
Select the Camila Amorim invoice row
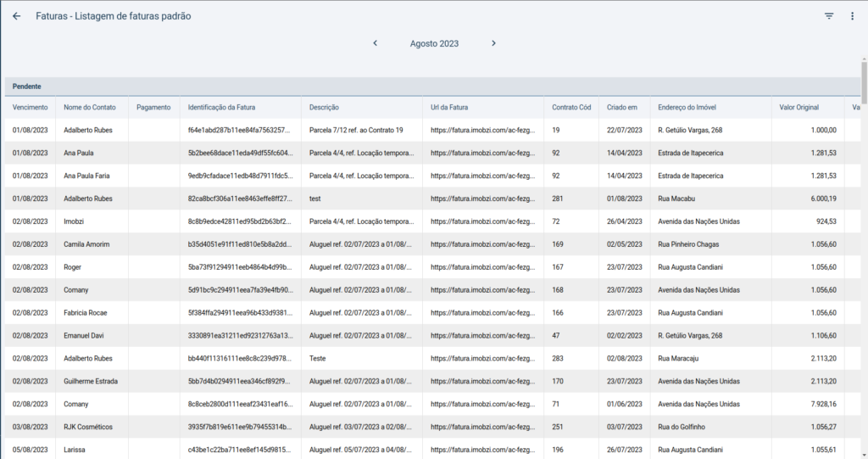tap(432, 243)
